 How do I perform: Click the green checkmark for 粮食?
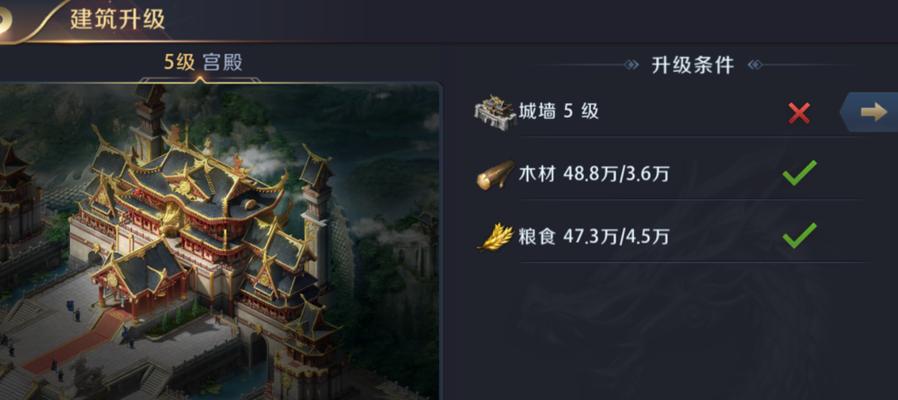pos(800,236)
